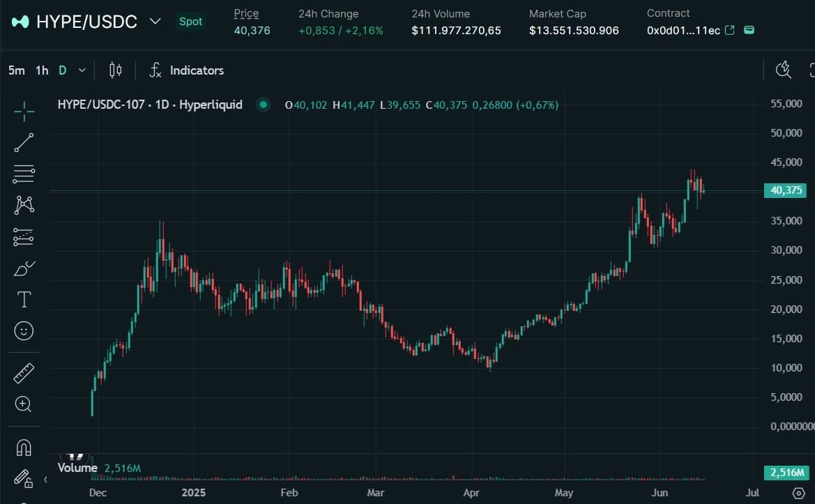
Task: Toggle magnet mode for drawings
Action: 24,447
